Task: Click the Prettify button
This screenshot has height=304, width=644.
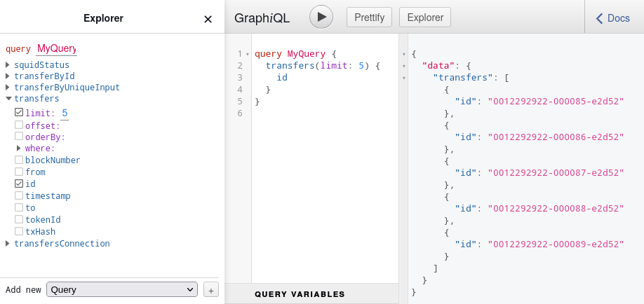Action: [369, 18]
